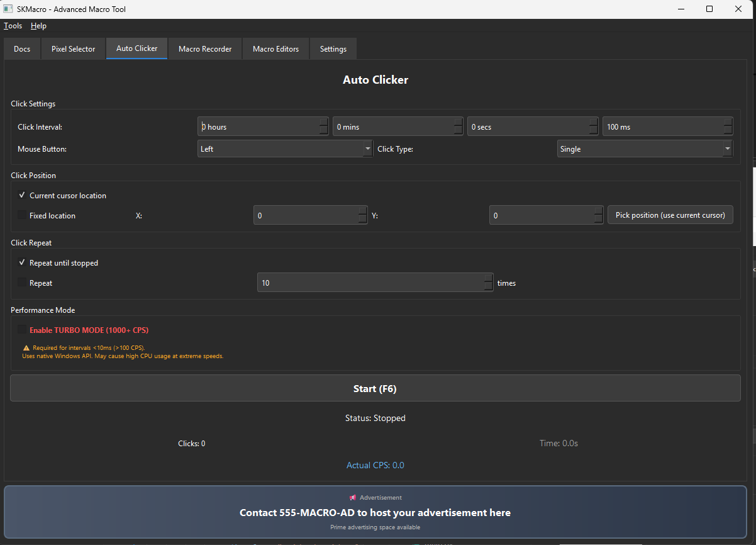This screenshot has height=545, width=756.
Task: Click the Clicks: 0 counter
Action: (192, 444)
